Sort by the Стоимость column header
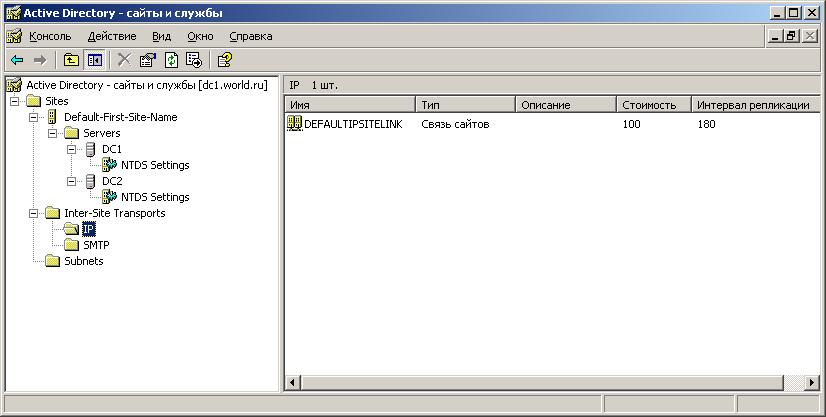Viewport: 826px width, 417px height. coord(654,105)
